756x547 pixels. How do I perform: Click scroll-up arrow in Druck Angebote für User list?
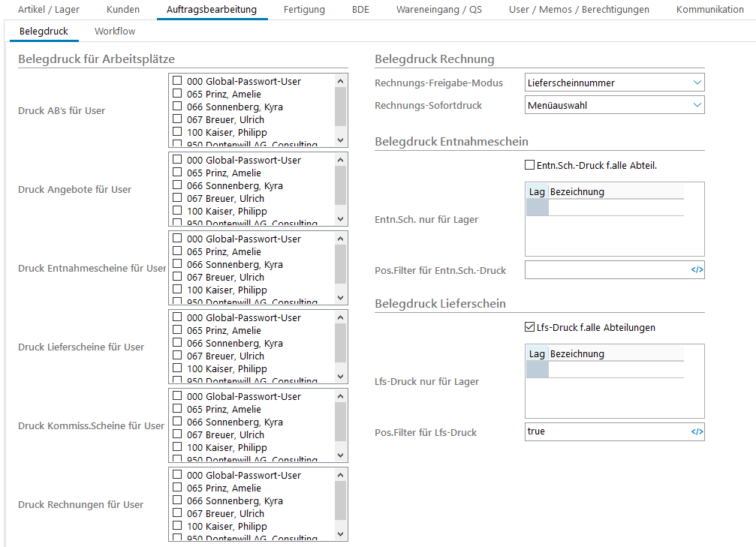tap(340, 160)
